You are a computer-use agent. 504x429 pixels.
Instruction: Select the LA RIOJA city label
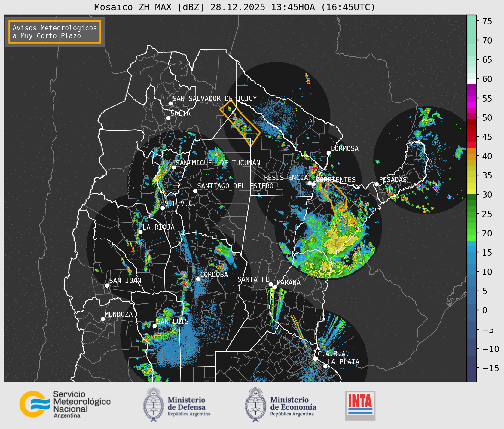[x=158, y=227]
